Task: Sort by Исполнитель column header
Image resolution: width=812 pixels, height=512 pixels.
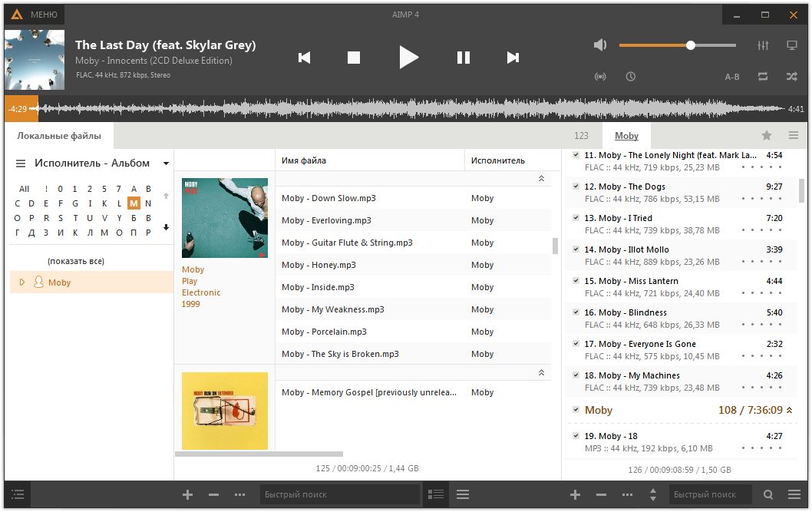Action: pos(513,160)
